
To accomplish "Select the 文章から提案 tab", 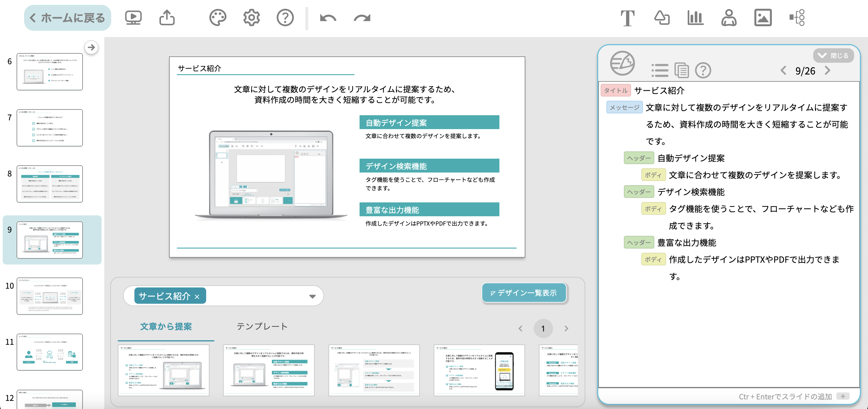I will pyautogui.click(x=166, y=326).
